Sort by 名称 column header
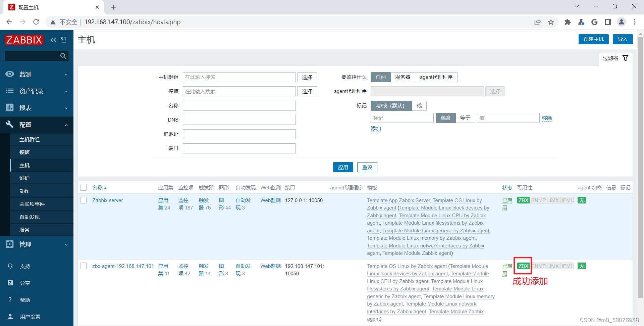The height and width of the screenshot is (326, 644). (99, 188)
